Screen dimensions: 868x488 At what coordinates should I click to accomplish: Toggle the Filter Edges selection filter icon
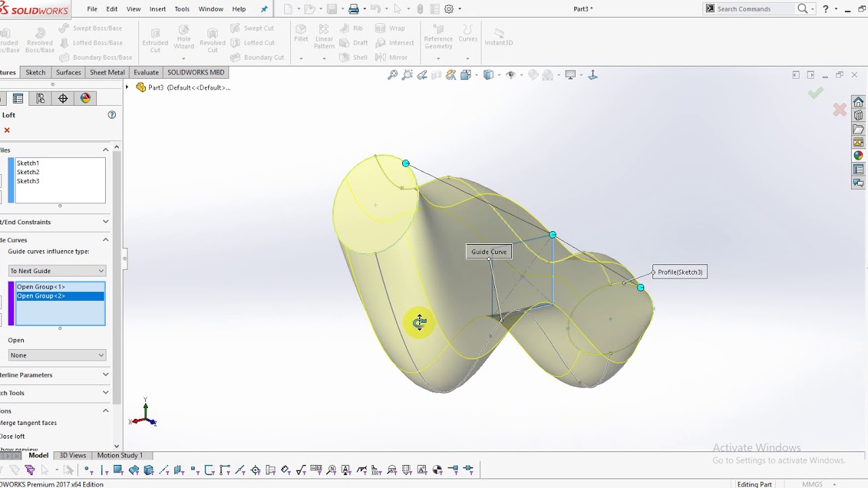pos(104,470)
